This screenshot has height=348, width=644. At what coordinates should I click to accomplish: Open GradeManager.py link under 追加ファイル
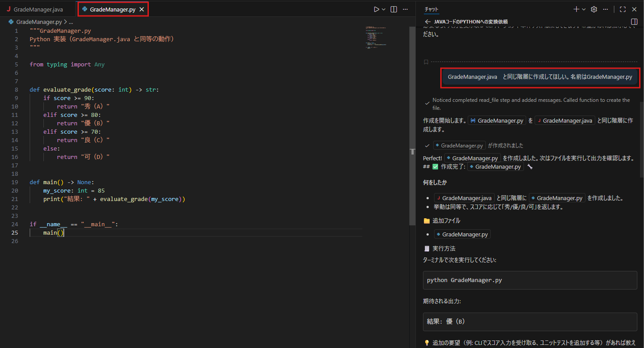coord(462,235)
